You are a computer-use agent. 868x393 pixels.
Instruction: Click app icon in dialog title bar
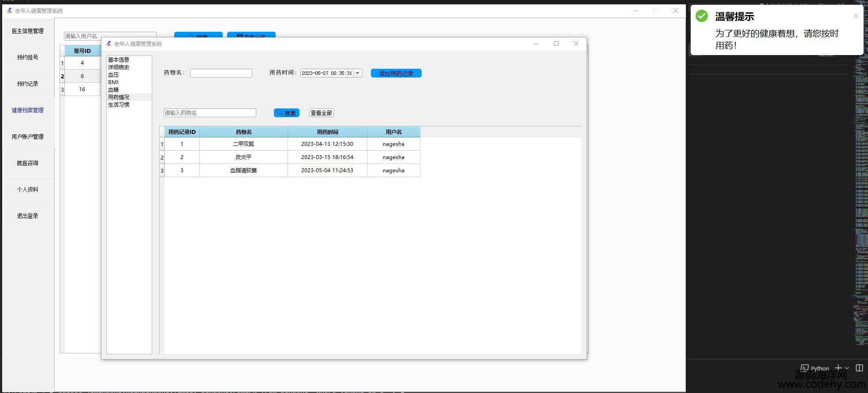[x=108, y=44]
